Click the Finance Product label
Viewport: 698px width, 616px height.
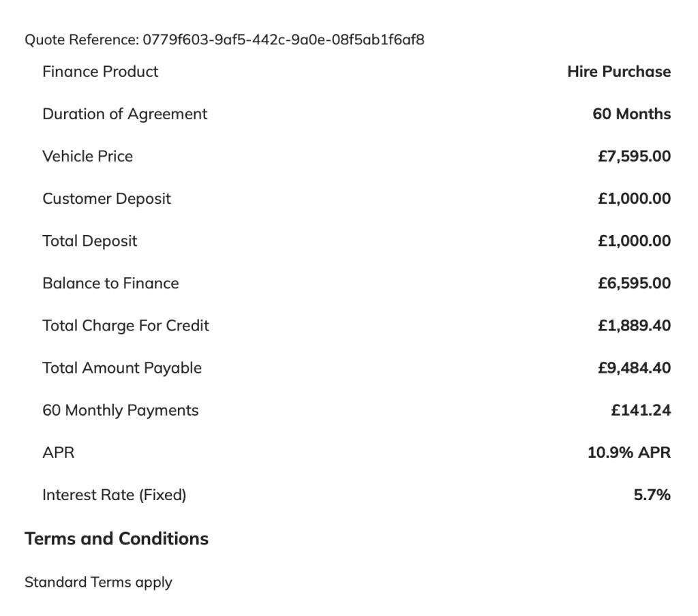tap(100, 72)
